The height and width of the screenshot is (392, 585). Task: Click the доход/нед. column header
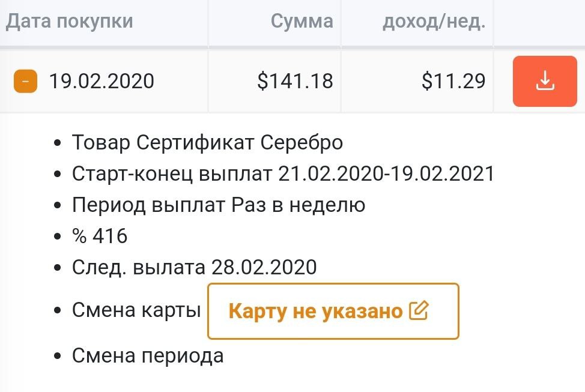(x=434, y=21)
